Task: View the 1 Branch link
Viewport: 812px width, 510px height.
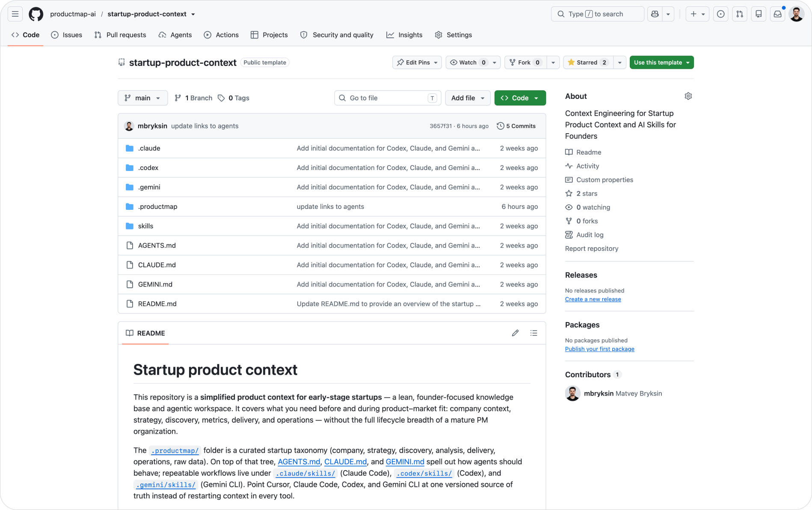Action: (x=193, y=98)
